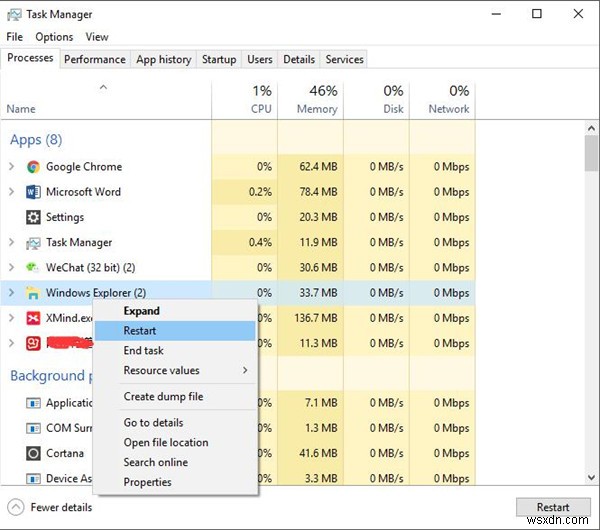Select the Settings gear icon
The image size is (600, 530).
tap(33, 217)
